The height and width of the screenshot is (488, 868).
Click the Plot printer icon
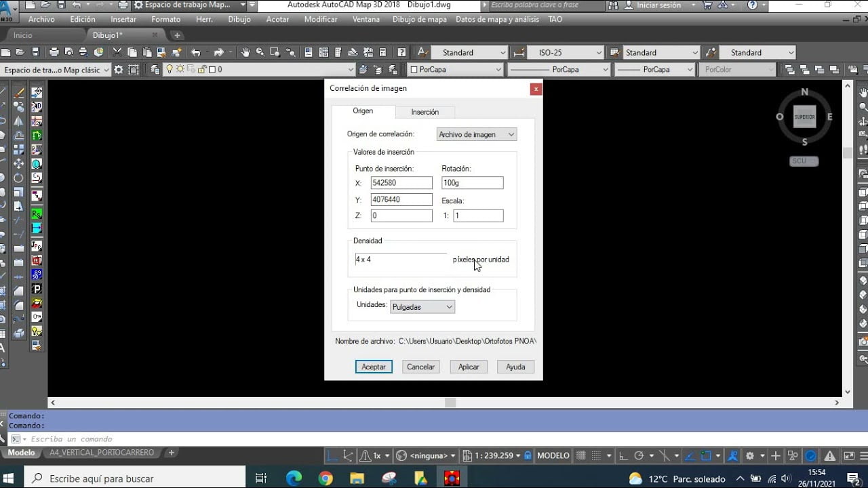54,52
